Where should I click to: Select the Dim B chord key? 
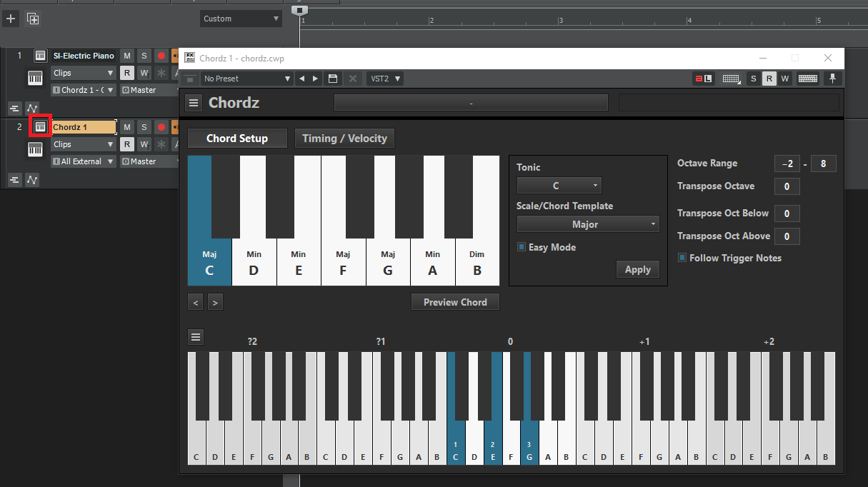(477, 263)
